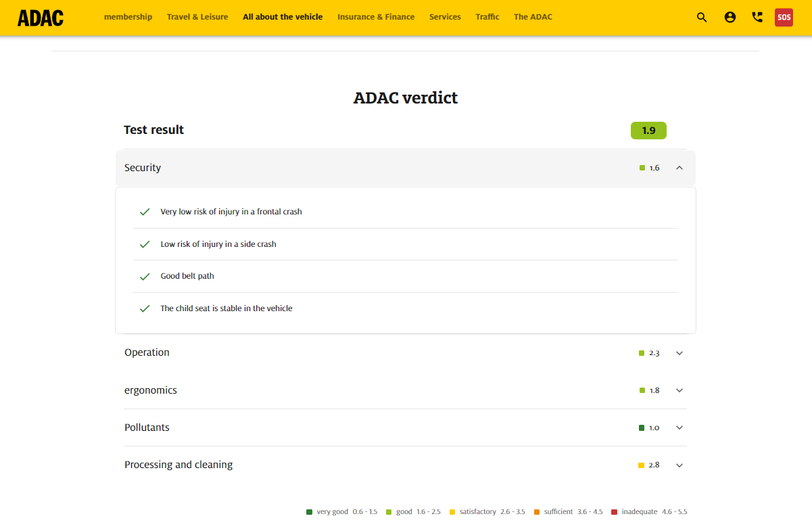The height and width of the screenshot is (531, 812).
Task: Expand the Pollutants rating row
Action: point(679,428)
